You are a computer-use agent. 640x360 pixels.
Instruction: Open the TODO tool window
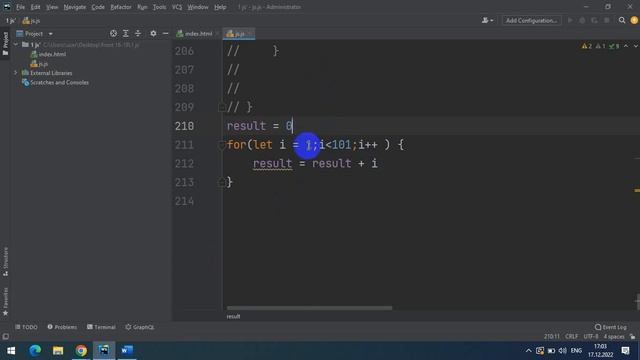(x=27, y=327)
